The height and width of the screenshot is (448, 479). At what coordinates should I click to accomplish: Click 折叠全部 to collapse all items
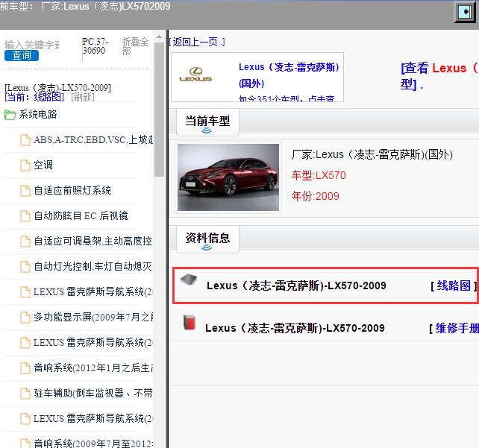click(x=135, y=46)
